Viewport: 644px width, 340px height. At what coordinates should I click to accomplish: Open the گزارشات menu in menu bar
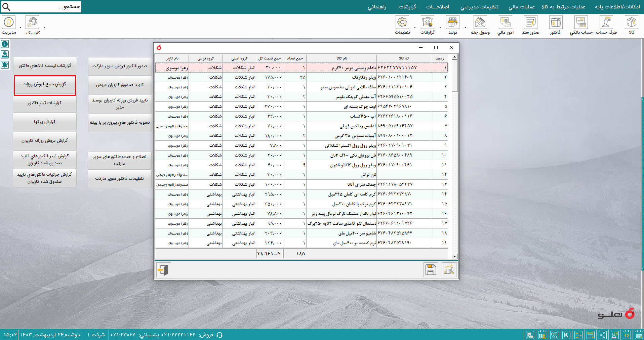click(407, 7)
